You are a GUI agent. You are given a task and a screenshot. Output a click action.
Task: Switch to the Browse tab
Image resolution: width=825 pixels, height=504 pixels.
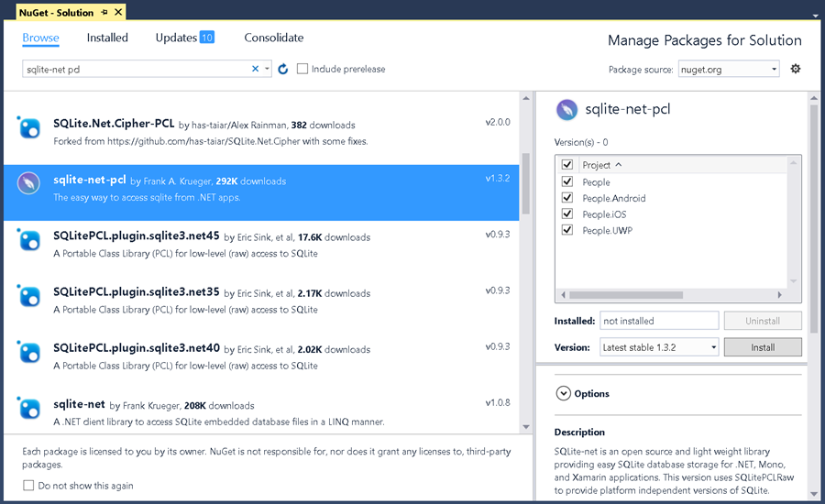point(40,38)
